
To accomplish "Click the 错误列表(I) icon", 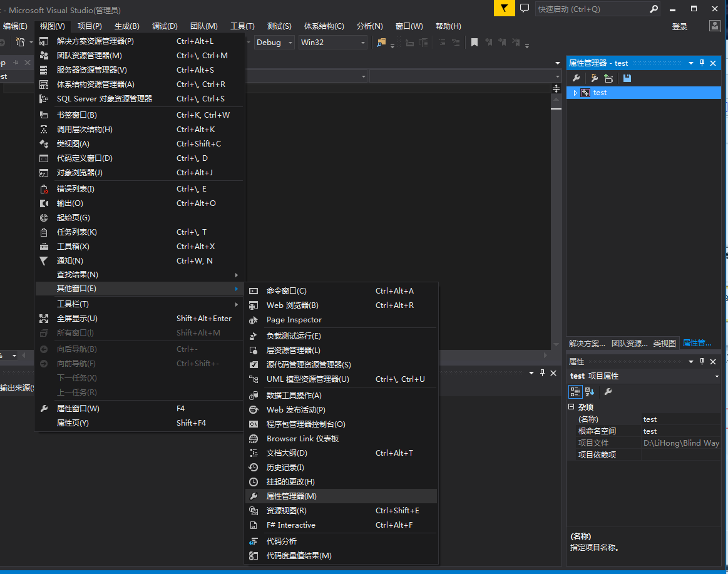I will [x=44, y=189].
